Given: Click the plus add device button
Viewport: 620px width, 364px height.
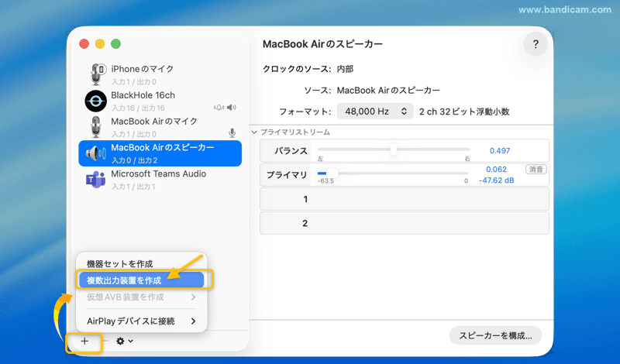Looking at the screenshot, I should pyautogui.click(x=84, y=341).
